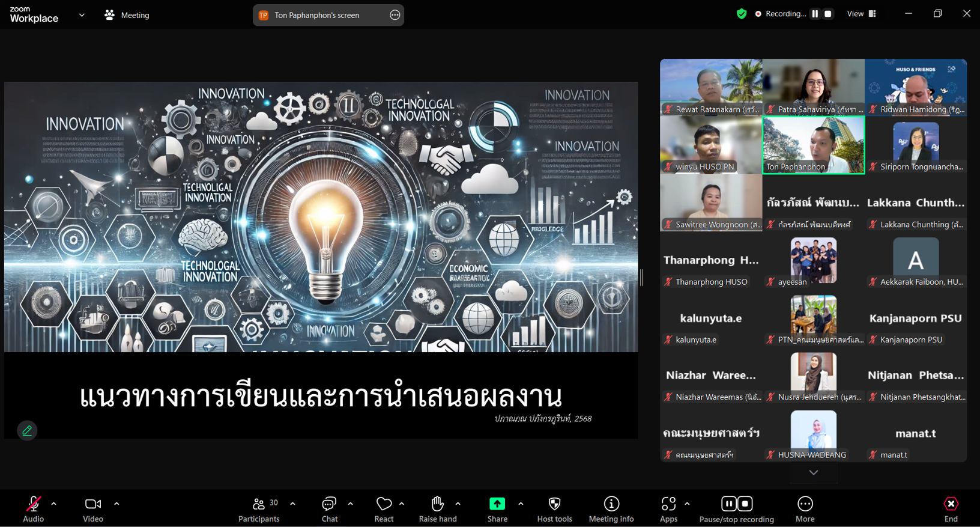This screenshot has height=527, width=980.
Task: Open the Apps menu icon
Action: coord(668,504)
